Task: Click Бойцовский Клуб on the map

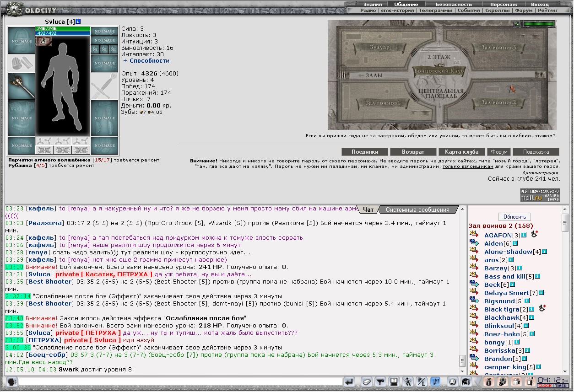Action: [x=439, y=71]
